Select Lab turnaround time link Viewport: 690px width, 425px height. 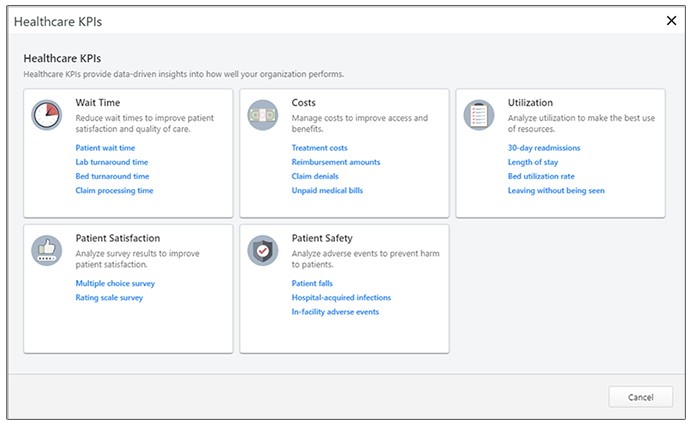coord(112,162)
